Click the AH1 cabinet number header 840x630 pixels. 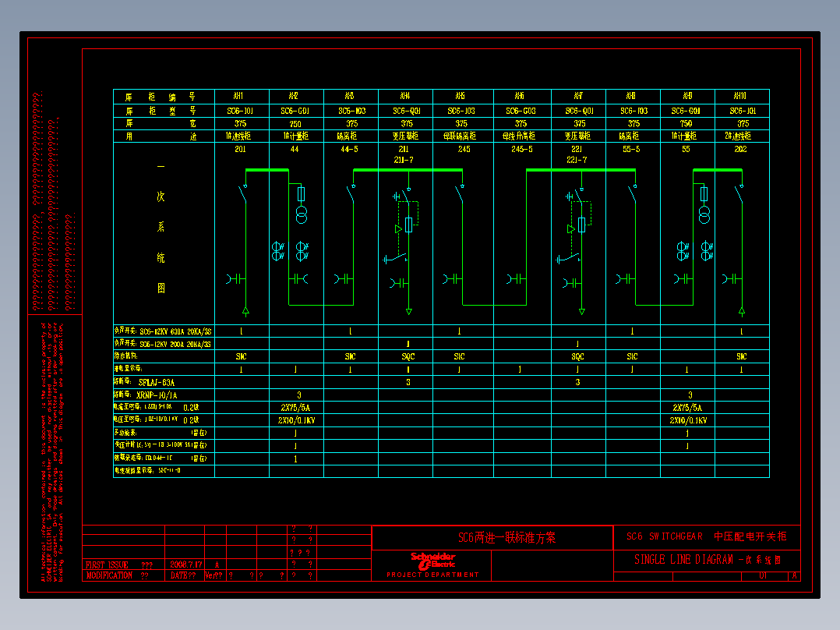pyautogui.click(x=238, y=96)
